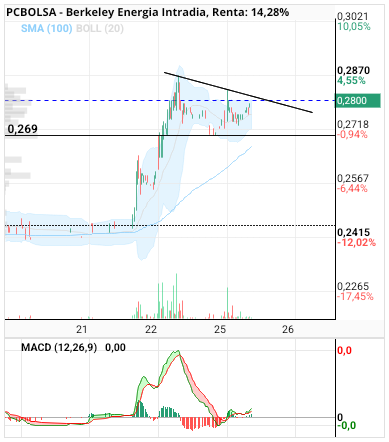
Task: Click date label 22 on time axis
Action: click(151, 329)
